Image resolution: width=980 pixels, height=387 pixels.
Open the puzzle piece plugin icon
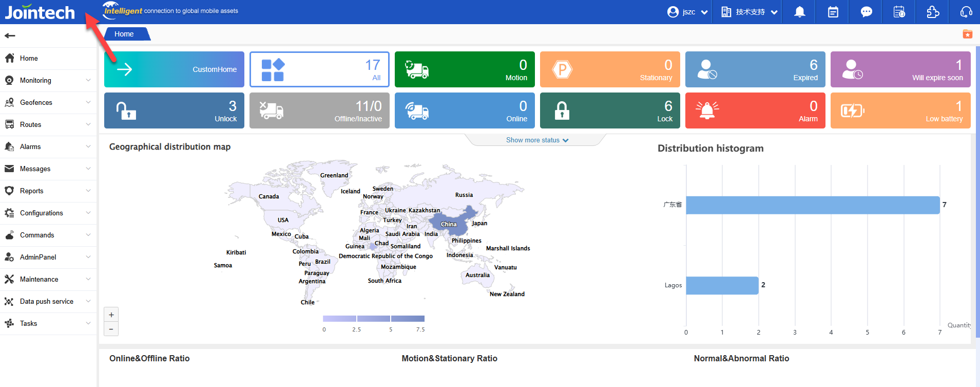(933, 12)
